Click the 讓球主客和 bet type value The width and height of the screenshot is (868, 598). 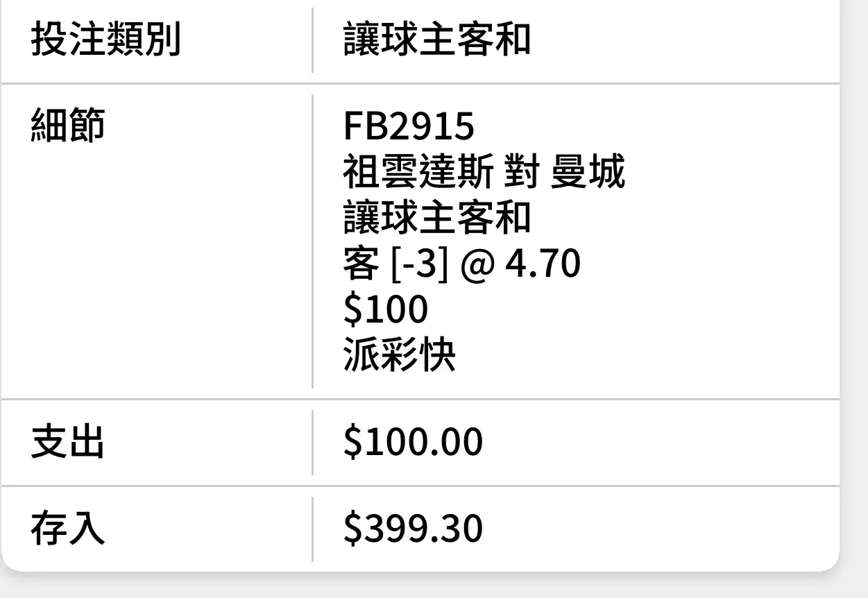coord(437,39)
